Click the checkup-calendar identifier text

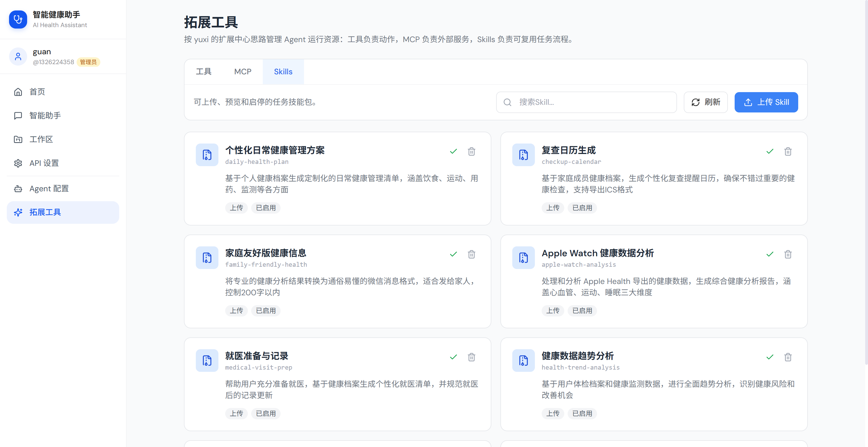[x=571, y=162]
